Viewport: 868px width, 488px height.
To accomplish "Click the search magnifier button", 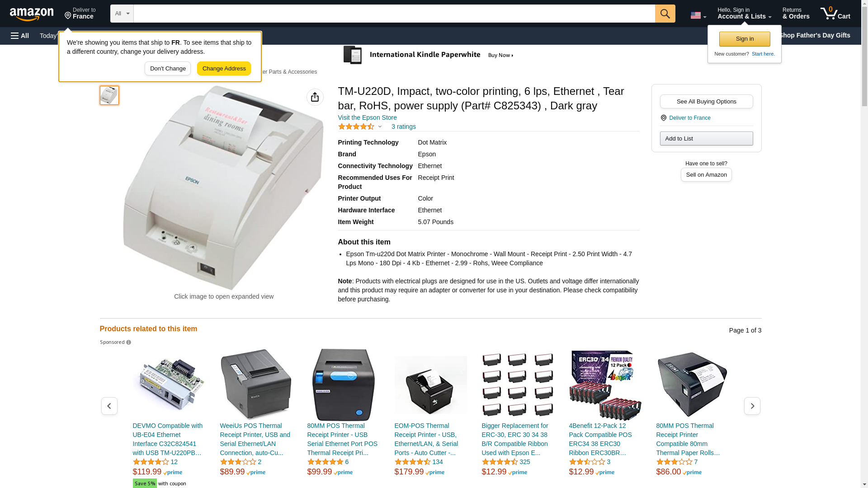I will click(665, 14).
